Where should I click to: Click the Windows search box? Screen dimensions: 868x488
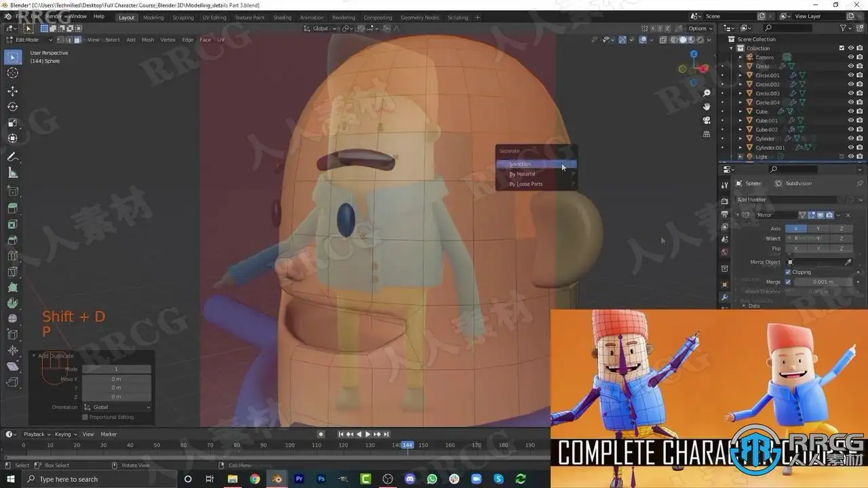[98, 479]
